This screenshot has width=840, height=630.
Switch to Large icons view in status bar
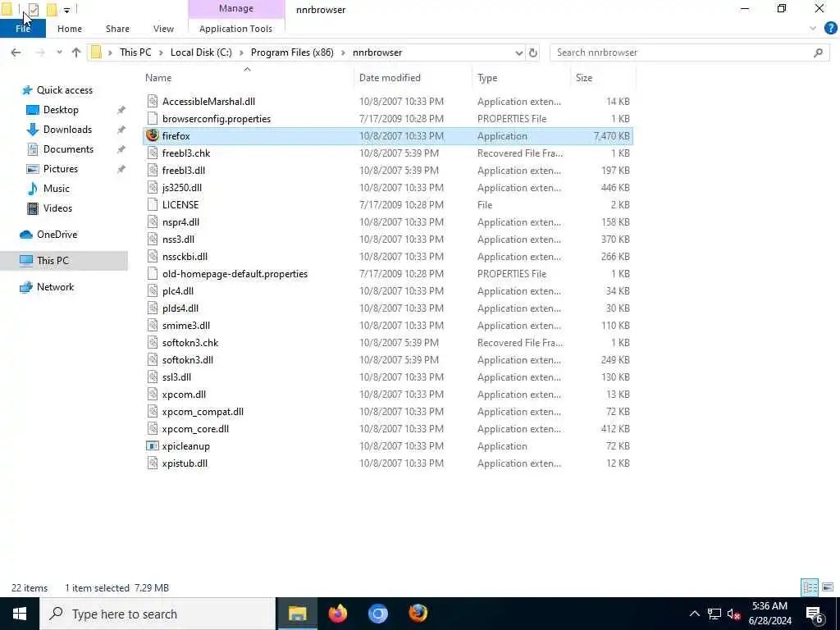tap(828, 587)
